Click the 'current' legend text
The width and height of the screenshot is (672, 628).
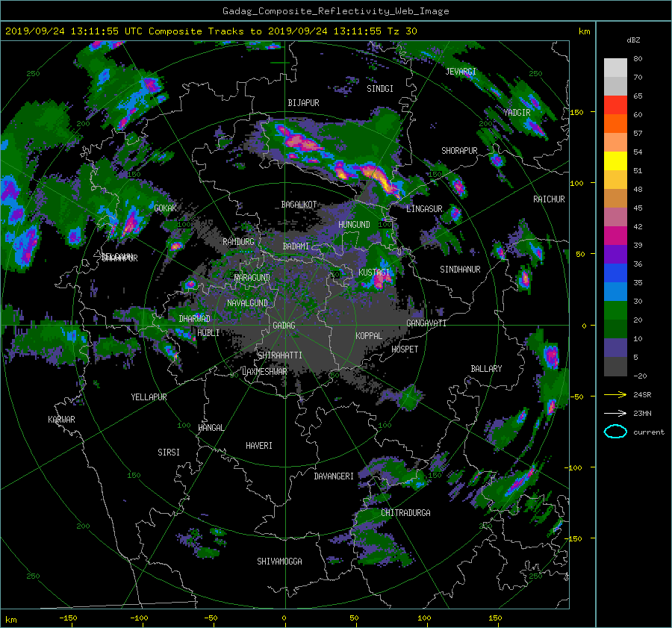[649, 432]
